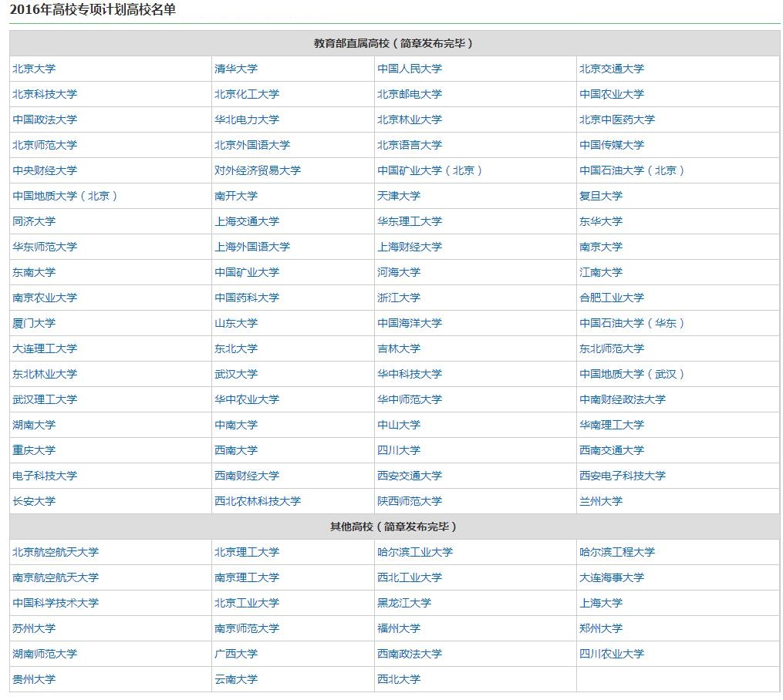Click 西北农林科技大学 link
This screenshot has width=783, height=700.
(258, 501)
